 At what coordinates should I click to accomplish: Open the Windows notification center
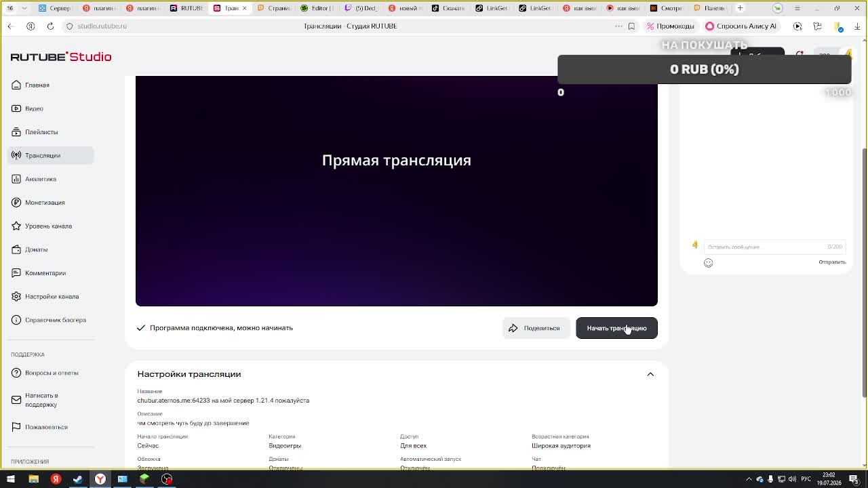[854, 479]
